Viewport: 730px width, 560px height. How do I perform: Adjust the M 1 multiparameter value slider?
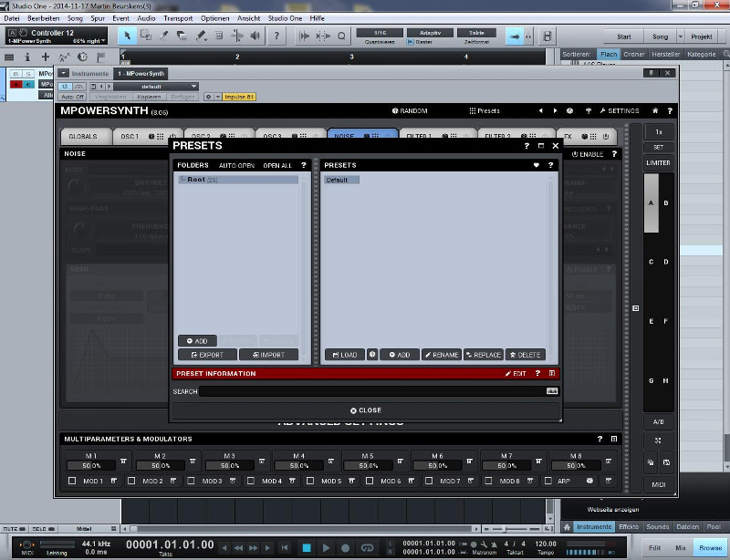coord(91,465)
